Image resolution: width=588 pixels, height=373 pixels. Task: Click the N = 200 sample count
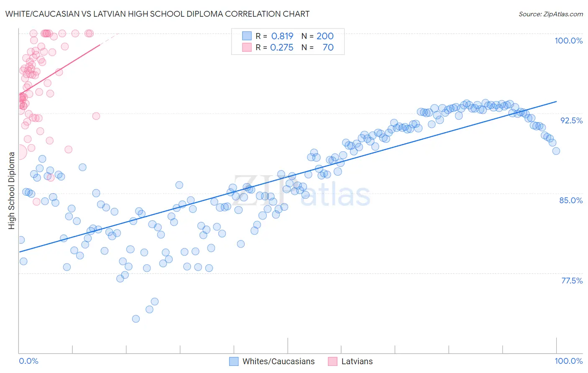[x=317, y=36]
